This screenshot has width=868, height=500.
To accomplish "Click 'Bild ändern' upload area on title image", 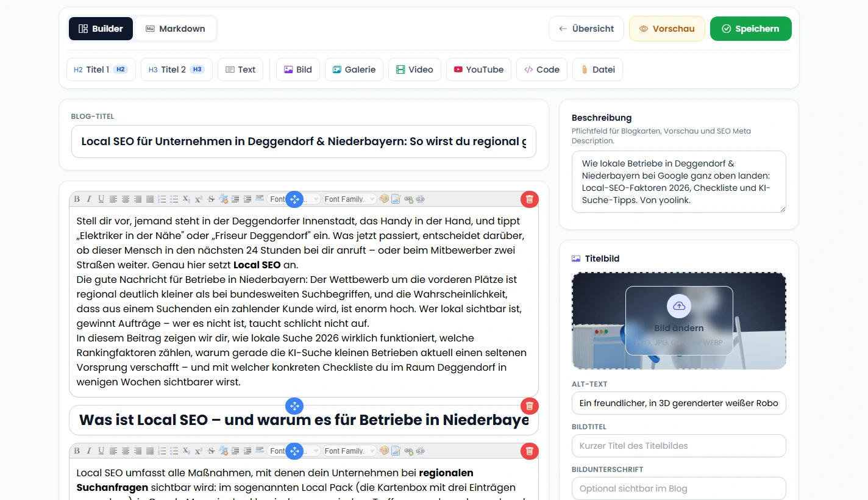I will 679,321.
